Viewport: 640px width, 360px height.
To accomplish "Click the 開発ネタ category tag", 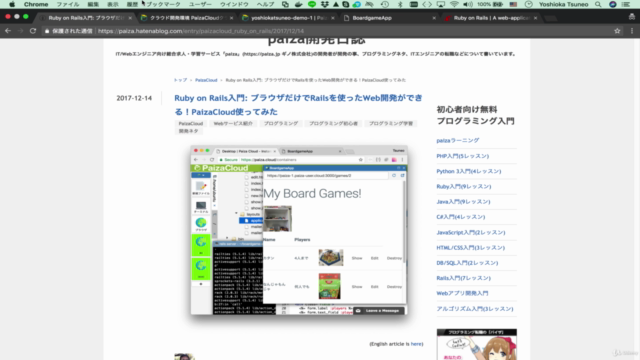I will click(x=189, y=131).
